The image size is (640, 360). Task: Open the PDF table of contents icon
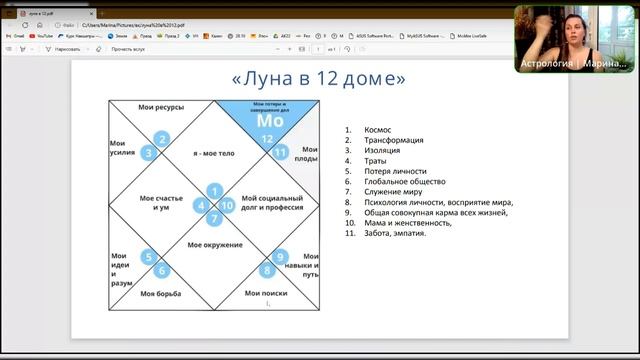coord(9,49)
